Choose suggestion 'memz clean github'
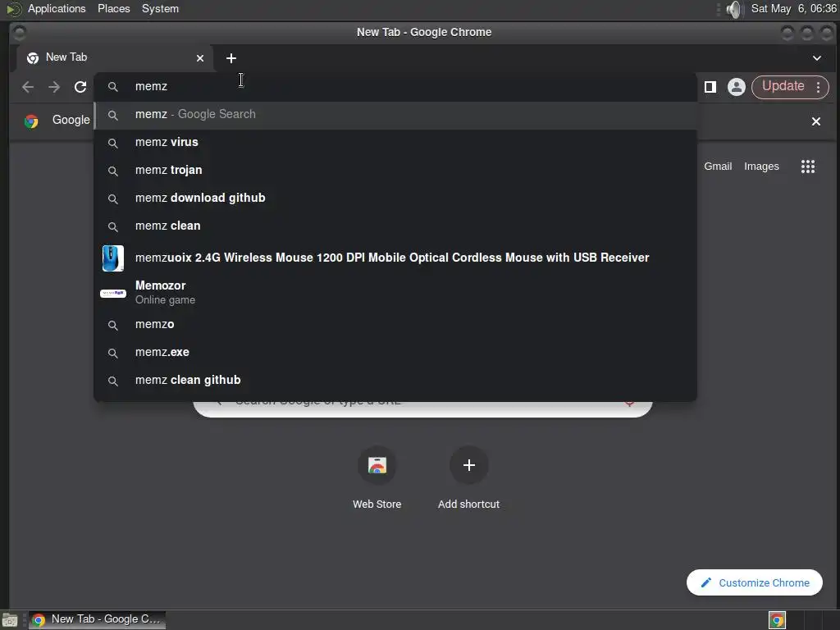Viewport: 840px width, 630px height. 395,381
